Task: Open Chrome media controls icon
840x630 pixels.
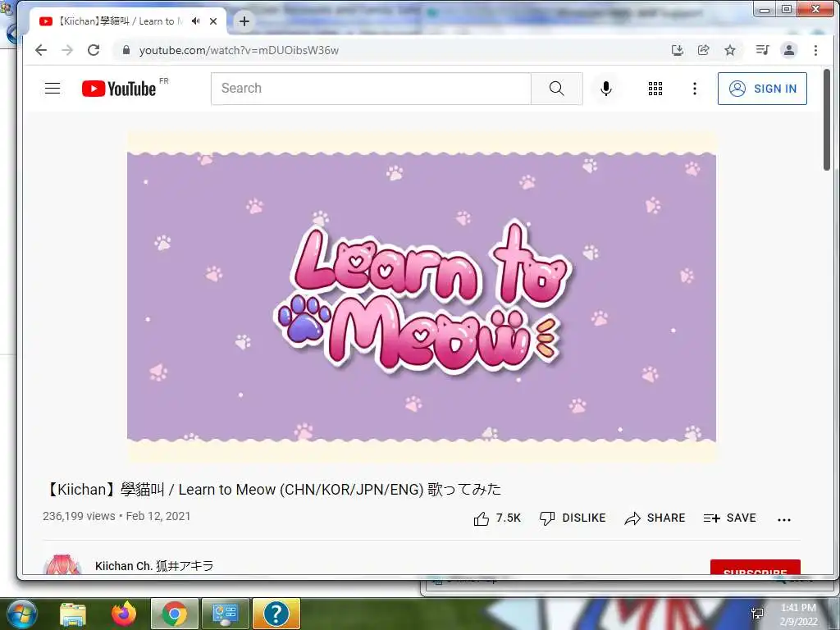Action: tap(762, 50)
